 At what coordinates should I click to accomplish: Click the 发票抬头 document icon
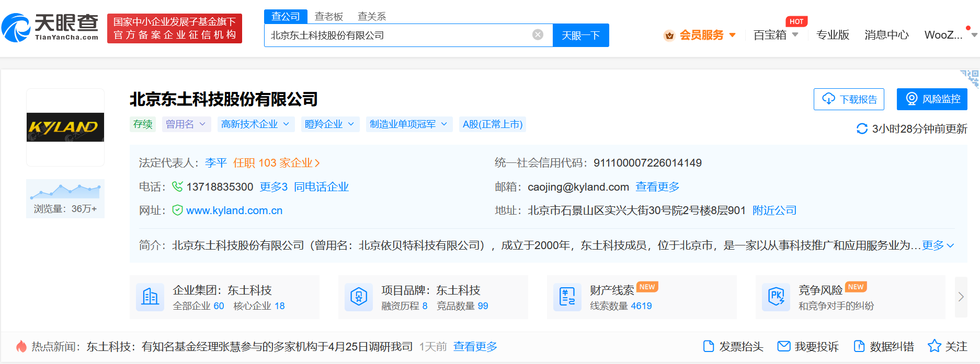(709, 346)
